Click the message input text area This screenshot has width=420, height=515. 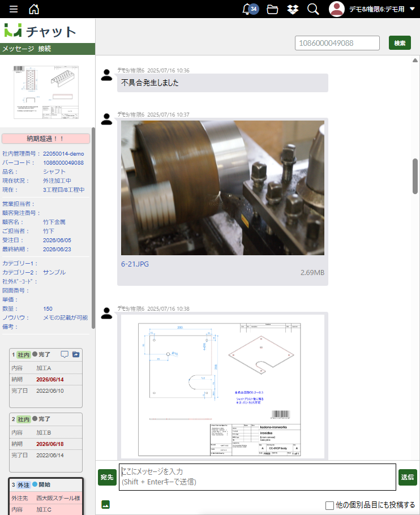[258, 477]
